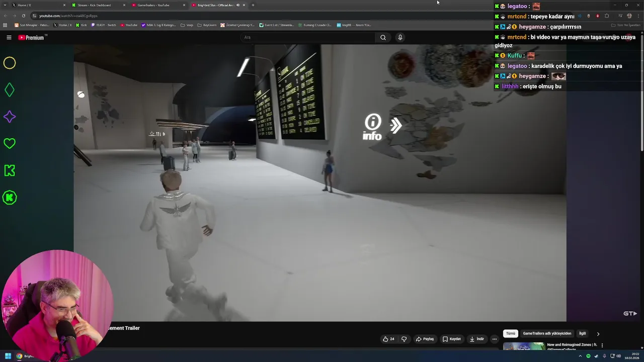Mute the Brightest Star tab audio icon
644x362 pixels.
tap(238, 5)
